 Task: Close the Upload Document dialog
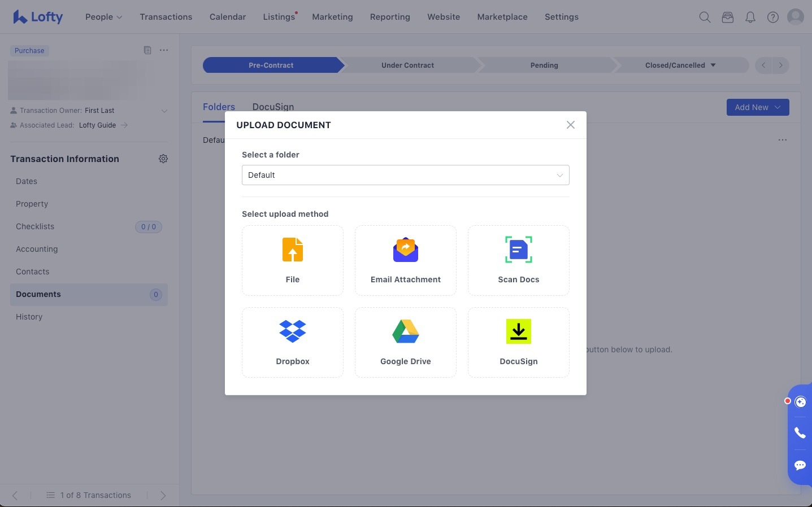pos(571,125)
